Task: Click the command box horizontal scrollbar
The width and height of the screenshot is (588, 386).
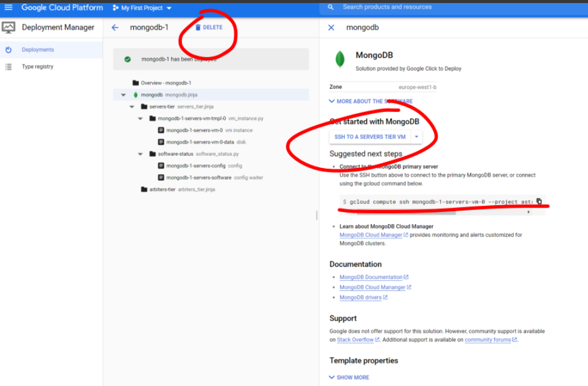Action: pos(407,212)
